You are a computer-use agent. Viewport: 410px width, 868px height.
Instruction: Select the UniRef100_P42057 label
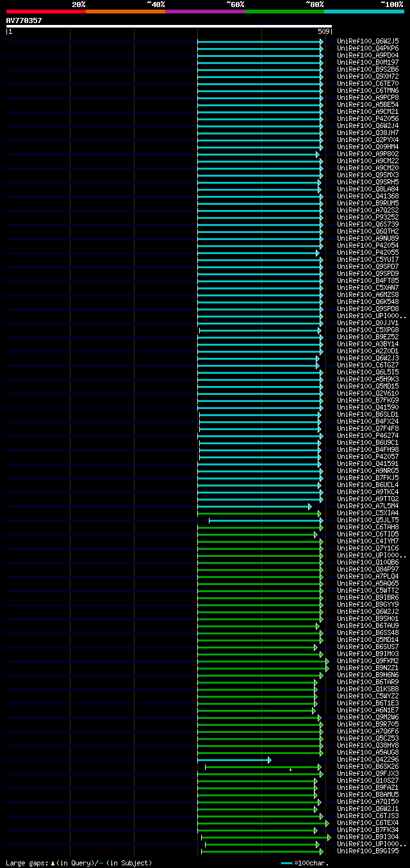pos(368,457)
